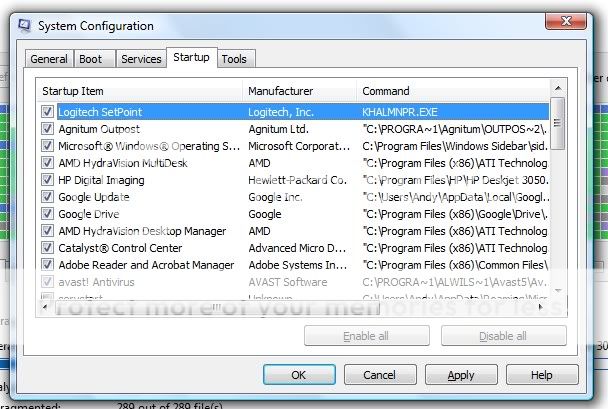Screen dimensions: 608x409
Task: Disable AMD HydraVision MultiDesk checkbox
Action: pos(47,163)
